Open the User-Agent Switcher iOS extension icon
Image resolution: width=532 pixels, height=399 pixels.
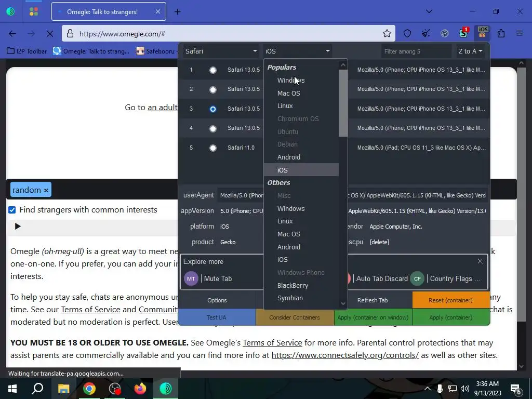[x=483, y=33]
